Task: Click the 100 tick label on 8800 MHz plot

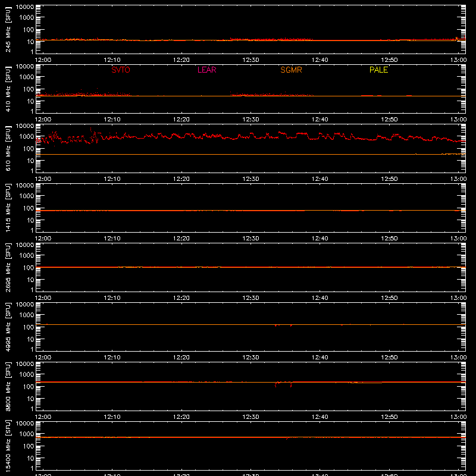Action: (29, 387)
